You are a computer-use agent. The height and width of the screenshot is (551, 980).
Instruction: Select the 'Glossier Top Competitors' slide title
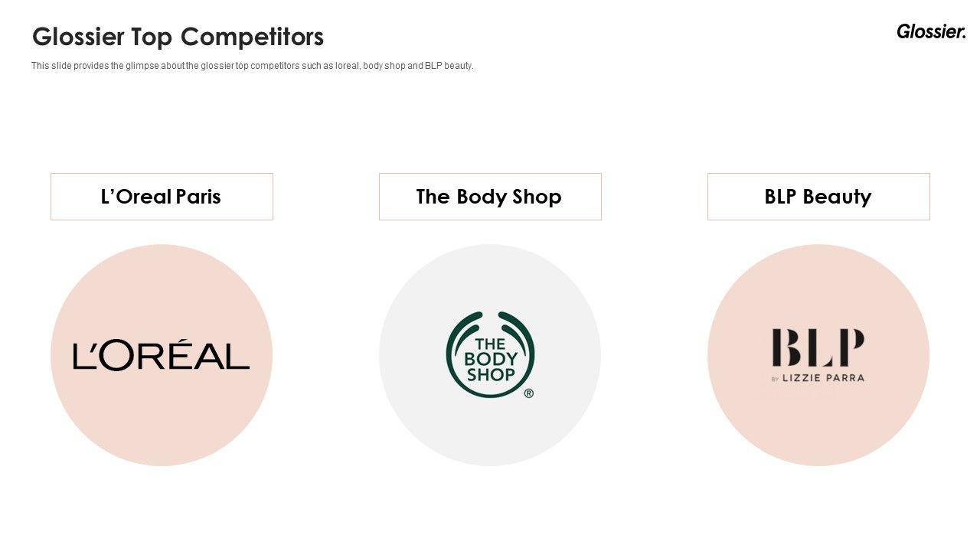178,37
